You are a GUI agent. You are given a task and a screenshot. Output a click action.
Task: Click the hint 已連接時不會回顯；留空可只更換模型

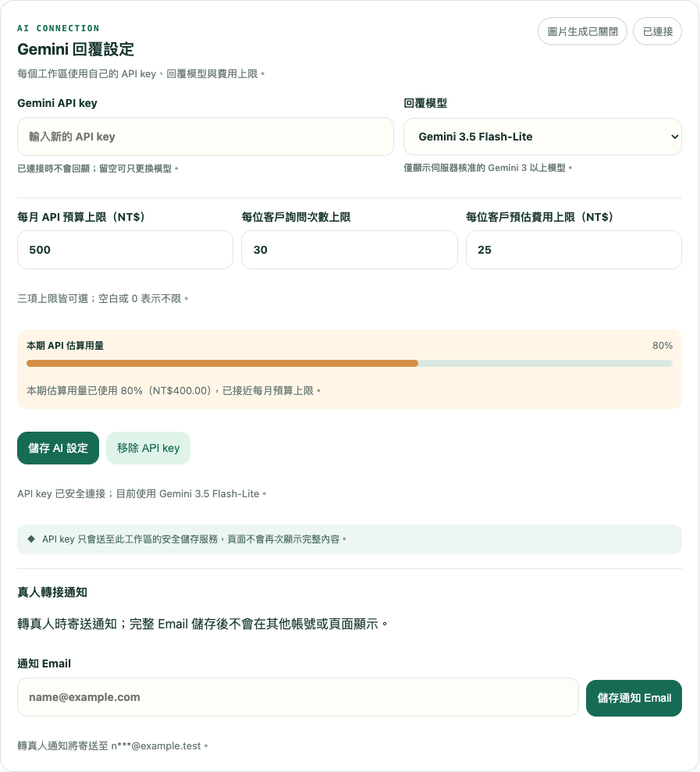point(98,169)
